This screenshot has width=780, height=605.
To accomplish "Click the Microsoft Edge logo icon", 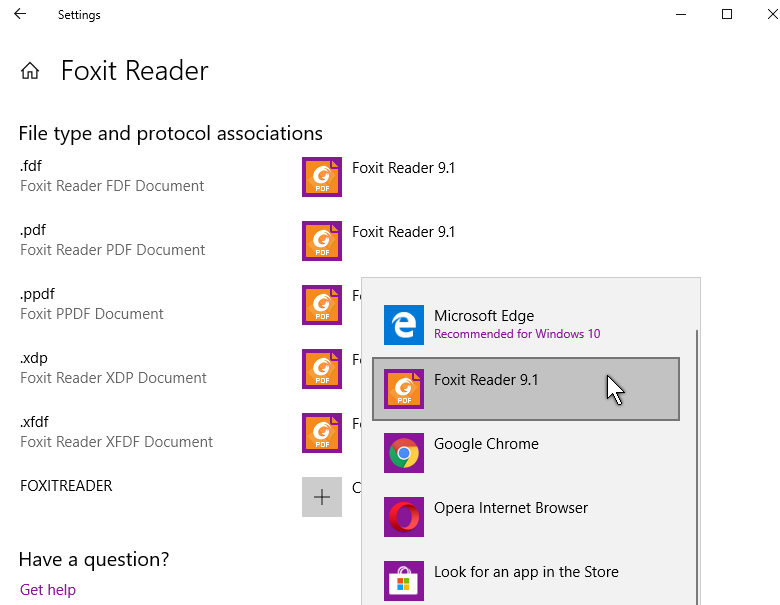I will click(x=404, y=325).
